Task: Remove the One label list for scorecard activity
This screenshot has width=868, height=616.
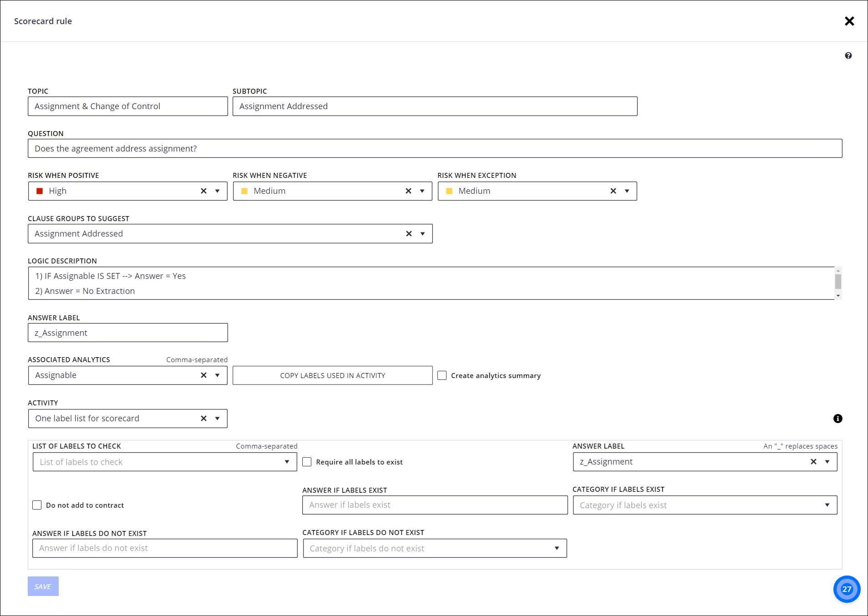Action: 203,418
